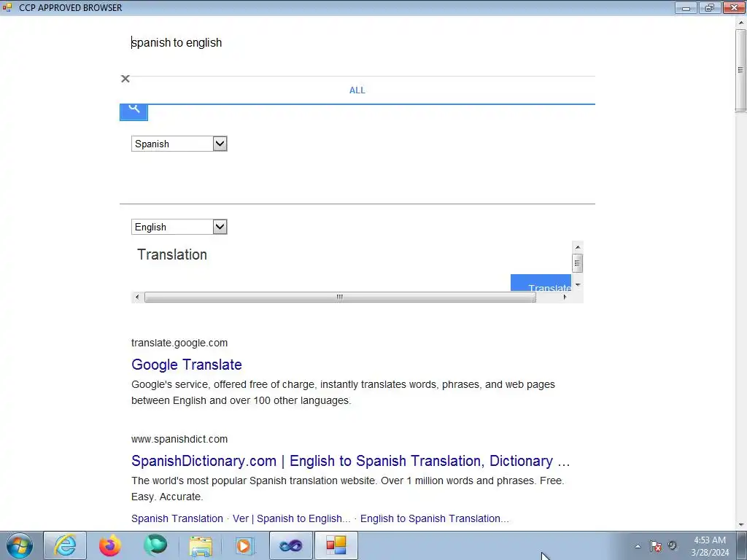Click the world's most popular Spanish snippet
747x560 pixels.
click(x=348, y=489)
